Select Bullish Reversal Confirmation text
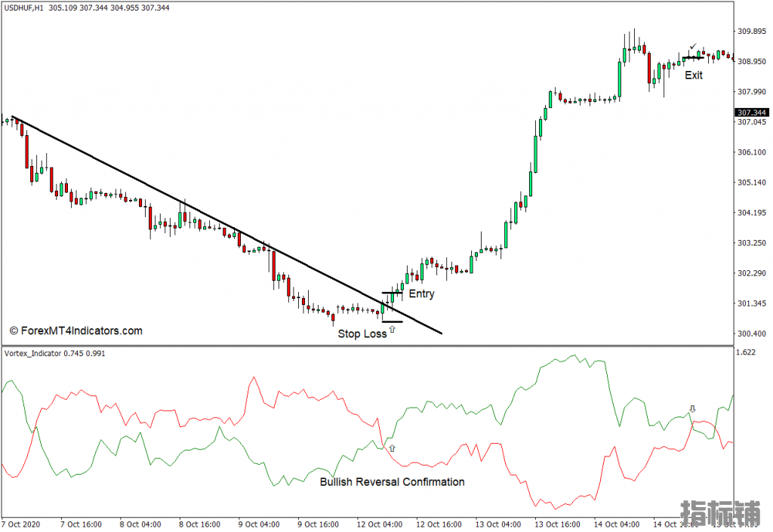Screen dimensions: 773x532 coord(392,481)
